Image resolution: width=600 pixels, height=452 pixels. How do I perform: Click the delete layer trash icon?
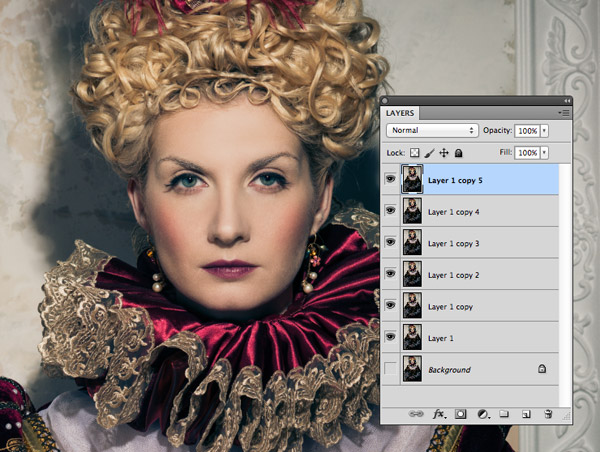click(548, 413)
